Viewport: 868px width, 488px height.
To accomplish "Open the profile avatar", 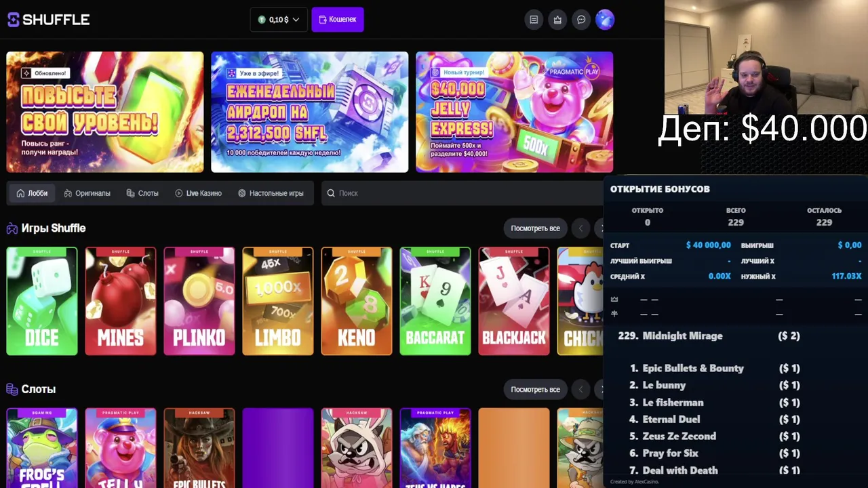I will (605, 20).
